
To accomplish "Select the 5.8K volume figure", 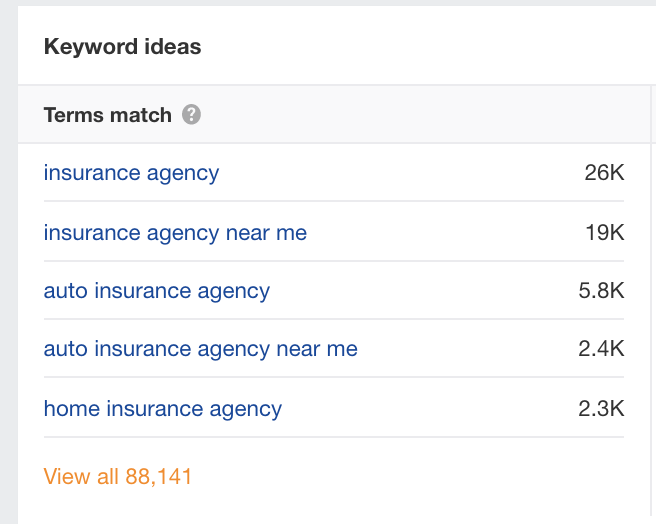I will pos(601,290).
